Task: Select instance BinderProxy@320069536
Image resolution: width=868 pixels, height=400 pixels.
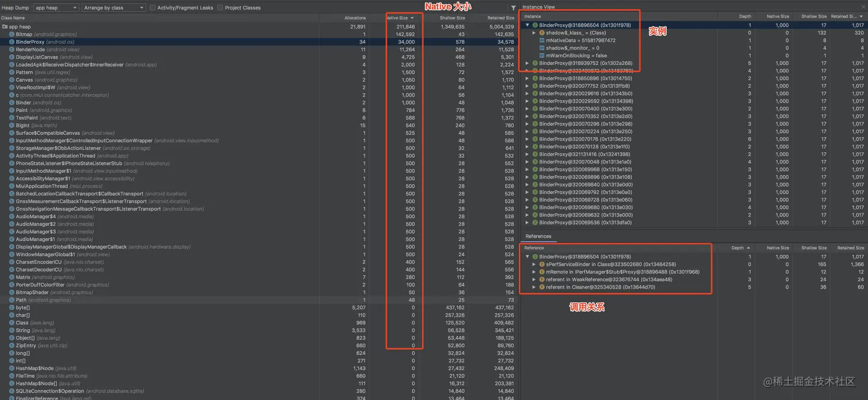Action: coord(693,222)
